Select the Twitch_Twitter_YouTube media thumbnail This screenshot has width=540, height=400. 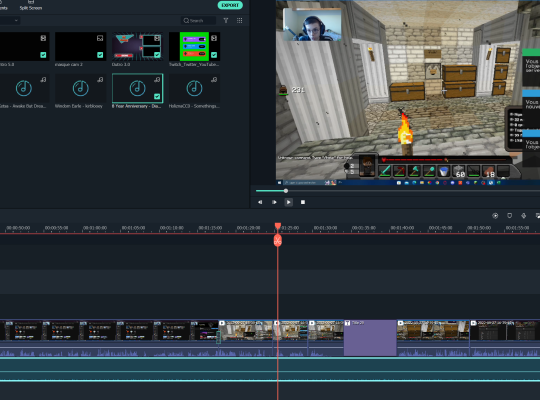click(x=195, y=47)
